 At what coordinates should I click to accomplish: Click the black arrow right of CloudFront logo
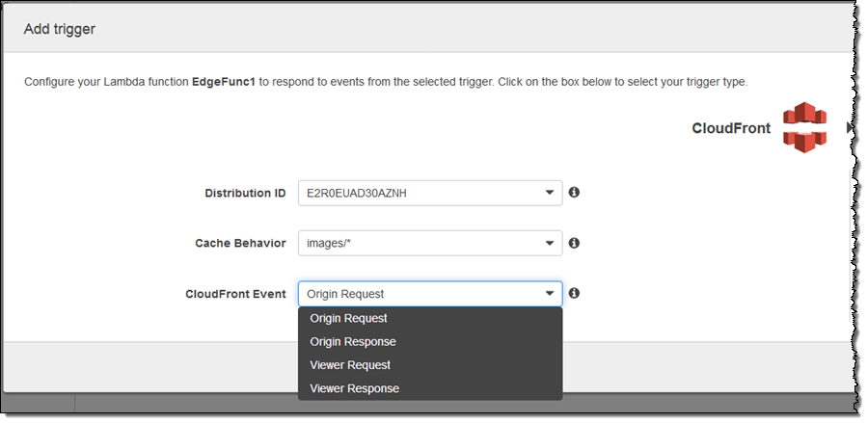click(849, 127)
